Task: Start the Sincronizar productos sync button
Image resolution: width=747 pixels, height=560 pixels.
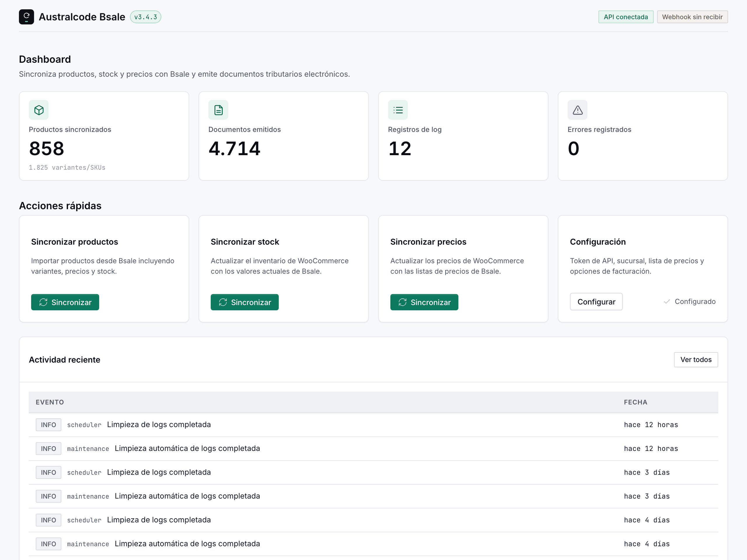Action: coord(65,302)
